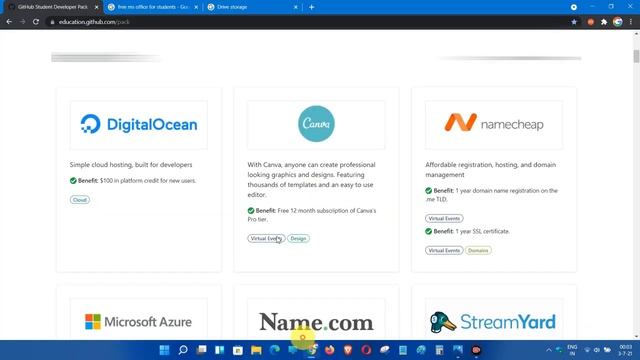Close the GitHub Student Developer Pack tab
This screenshot has width=640, height=360.
(x=97, y=7)
